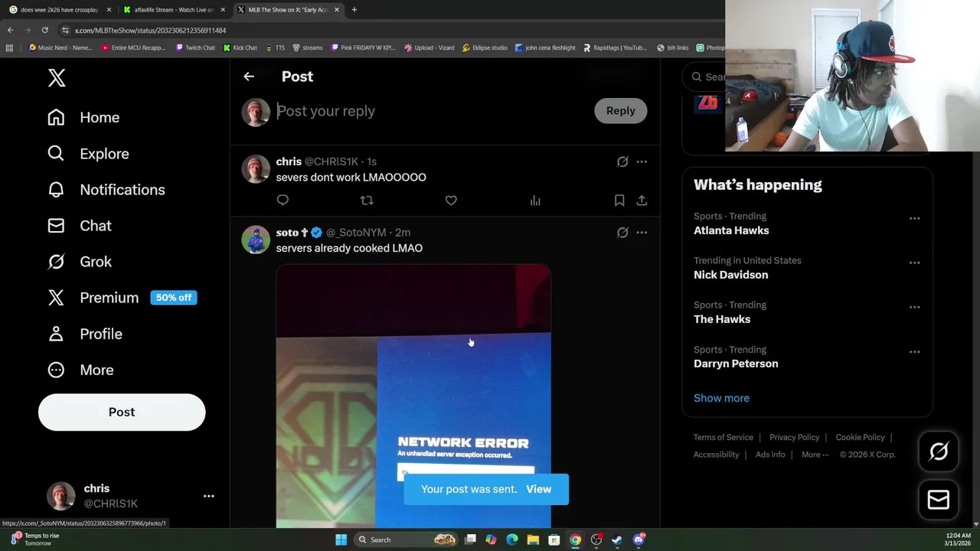Click the browser address bar URL
This screenshot has width=980, height=551.
pos(150,31)
